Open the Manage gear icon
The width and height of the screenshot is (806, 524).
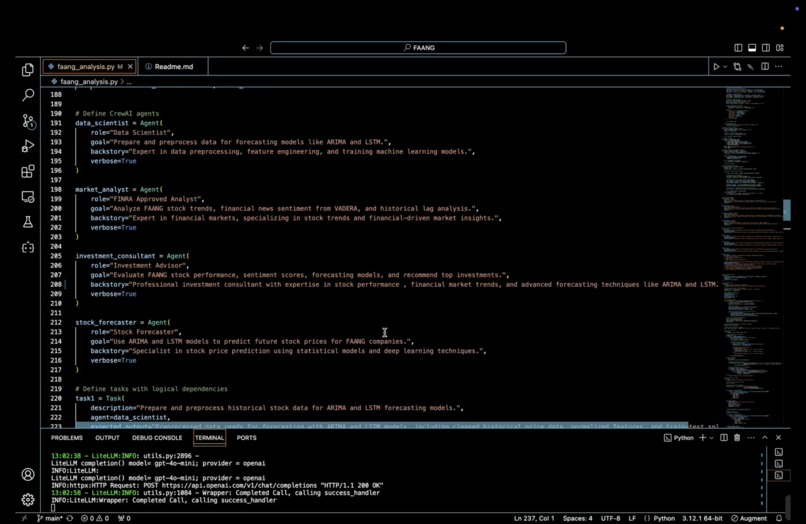(x=28, y=499)
